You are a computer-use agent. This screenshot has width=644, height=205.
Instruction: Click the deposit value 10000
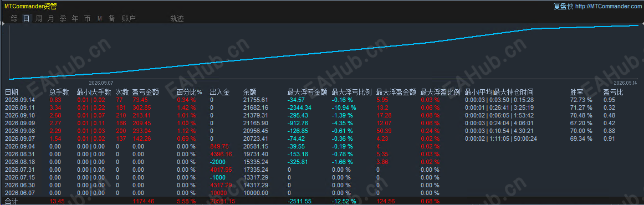218,193
